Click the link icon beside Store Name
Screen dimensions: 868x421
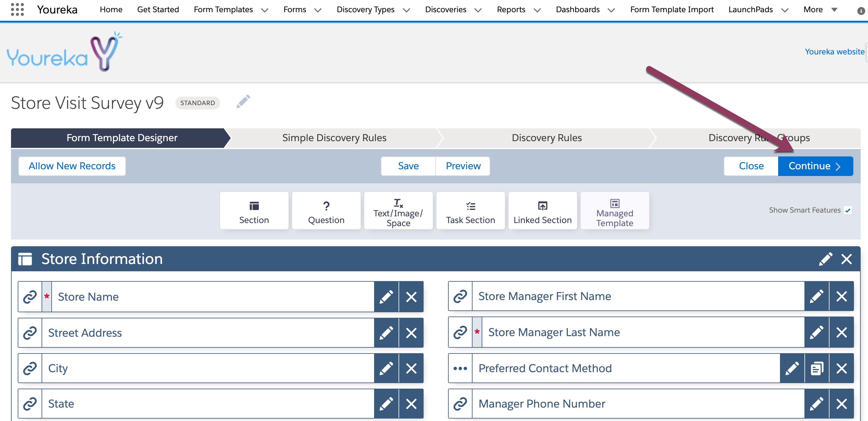pyautogui.click(x=30, y=297)
